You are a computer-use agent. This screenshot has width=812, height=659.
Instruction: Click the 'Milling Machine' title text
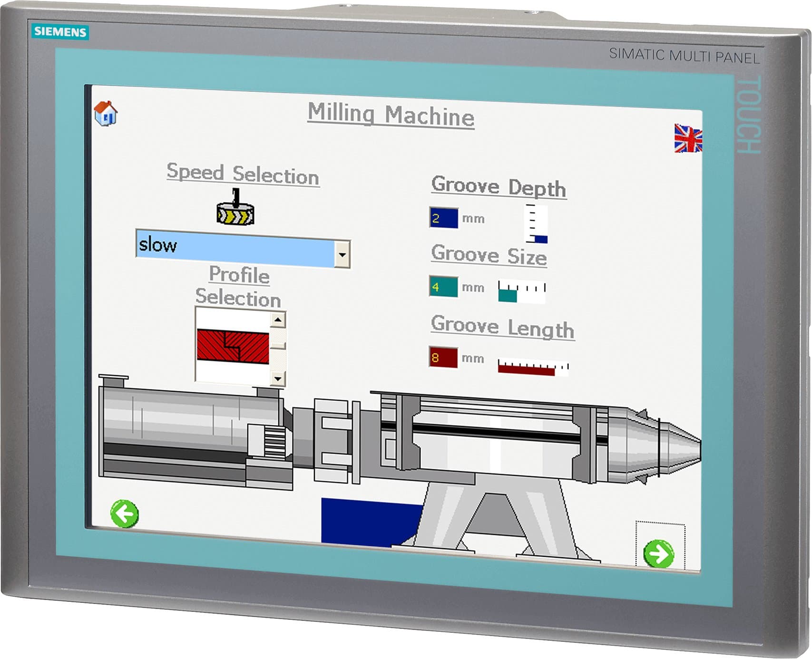[391, 115]
